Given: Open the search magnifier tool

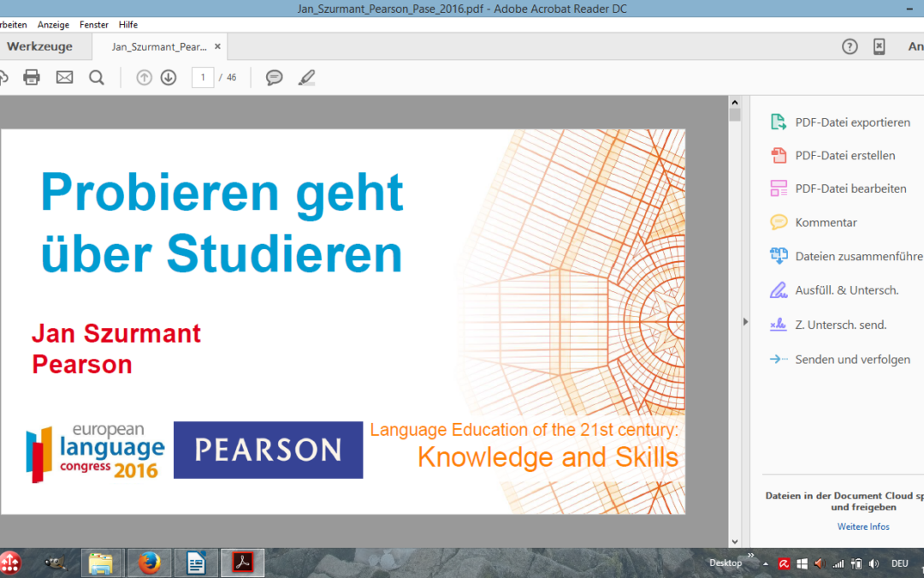Looking at the screenshot, I should 97,77.
